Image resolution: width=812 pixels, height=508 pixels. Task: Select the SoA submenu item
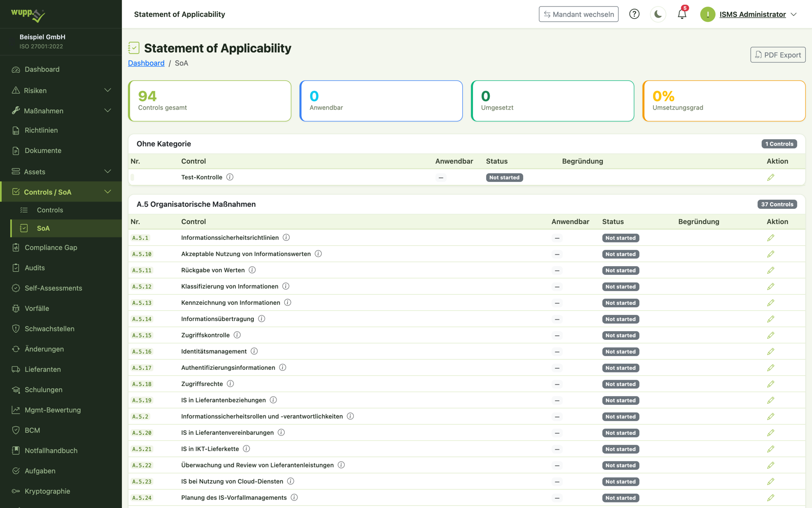[x=66, y=229]
